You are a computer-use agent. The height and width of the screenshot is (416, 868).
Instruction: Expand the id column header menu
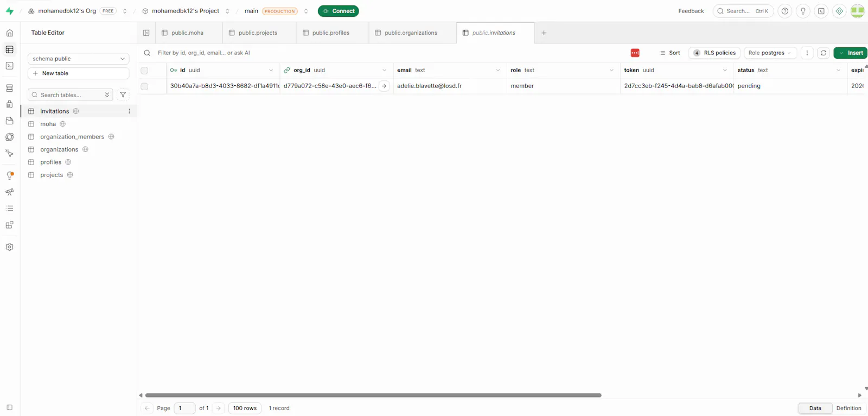(271, 70)
